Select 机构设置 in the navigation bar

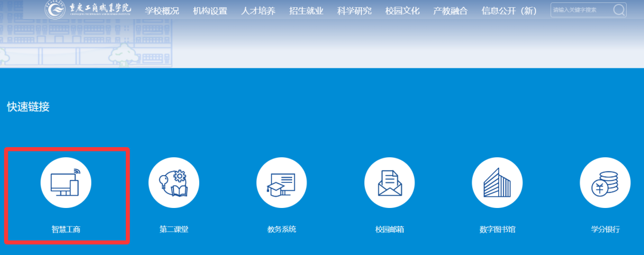[210, 11]
